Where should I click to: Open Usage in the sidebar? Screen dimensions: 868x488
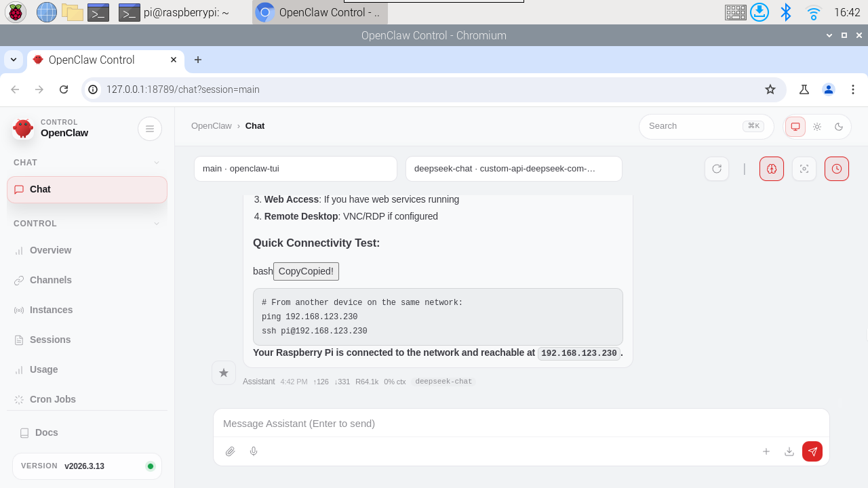pyautogui.click(x=87, y=369)
